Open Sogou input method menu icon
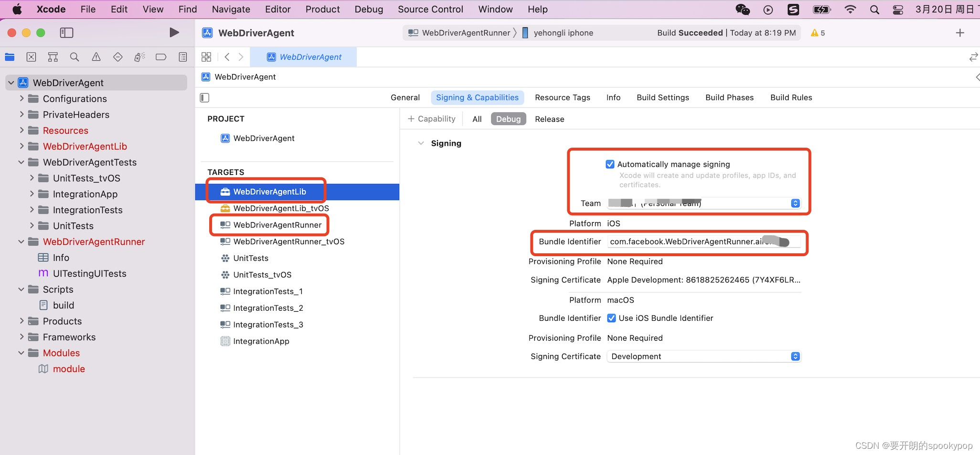The image size is (980, 455). coord(793,9)
